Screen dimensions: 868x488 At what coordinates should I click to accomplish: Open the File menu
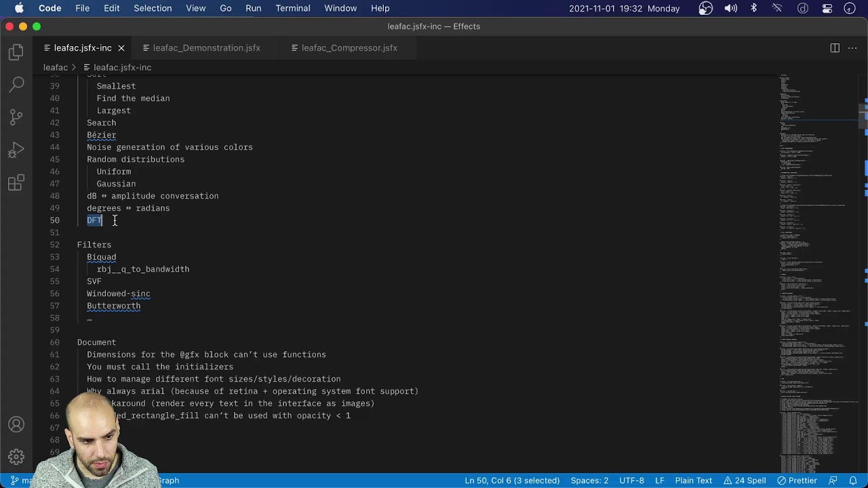tap(83, 8)
